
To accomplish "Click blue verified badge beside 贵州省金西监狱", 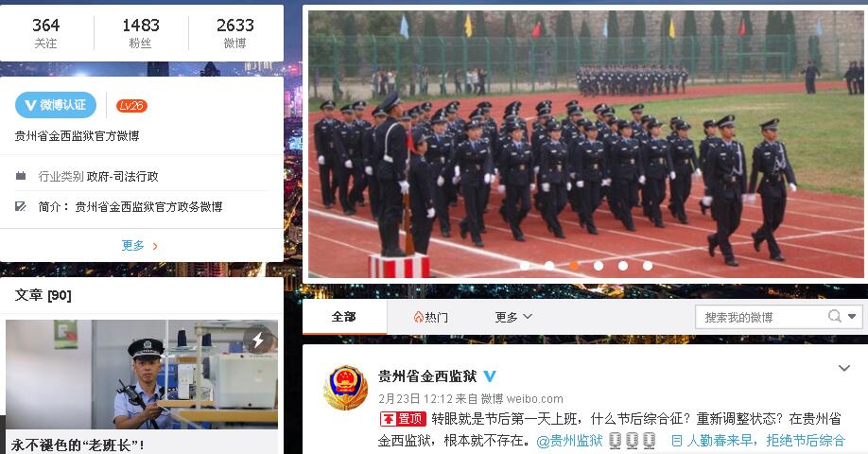I will (x=490, y=376).
